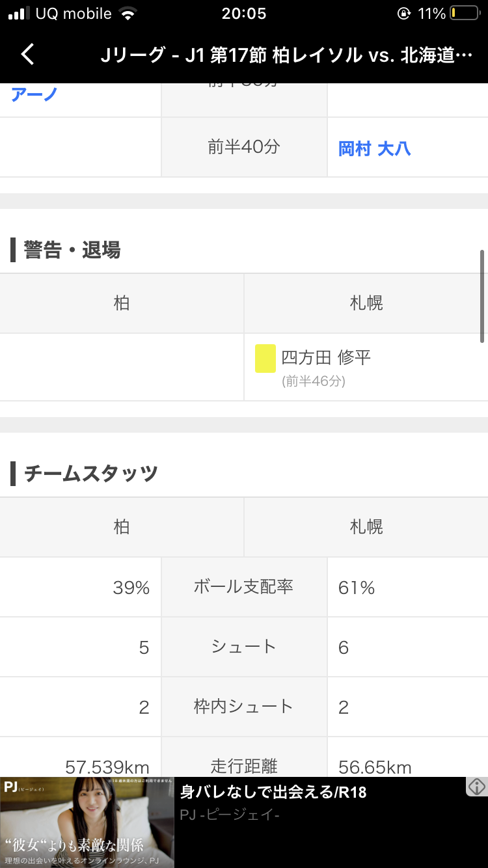Tap the cellular signal bars icon
Image resolution: width=488 pixels, height=868 pixels.
coord(19,14)
